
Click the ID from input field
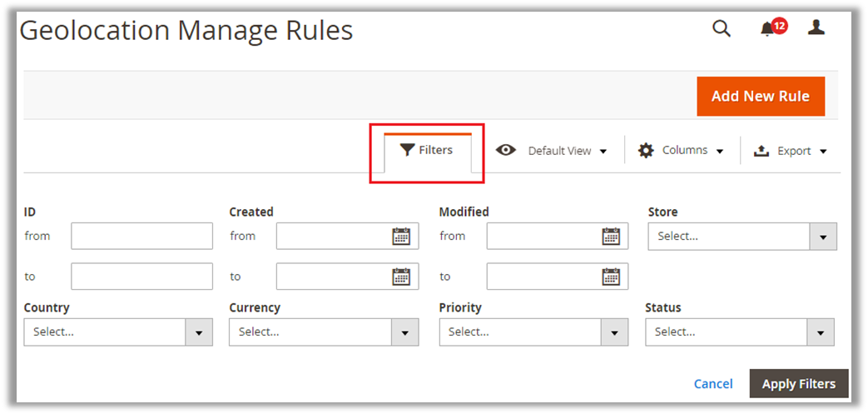pos(141,237)
